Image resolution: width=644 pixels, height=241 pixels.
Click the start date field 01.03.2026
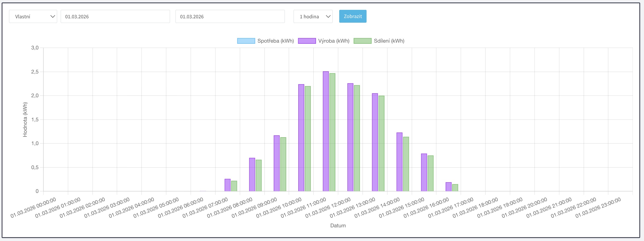coord(115,16)
